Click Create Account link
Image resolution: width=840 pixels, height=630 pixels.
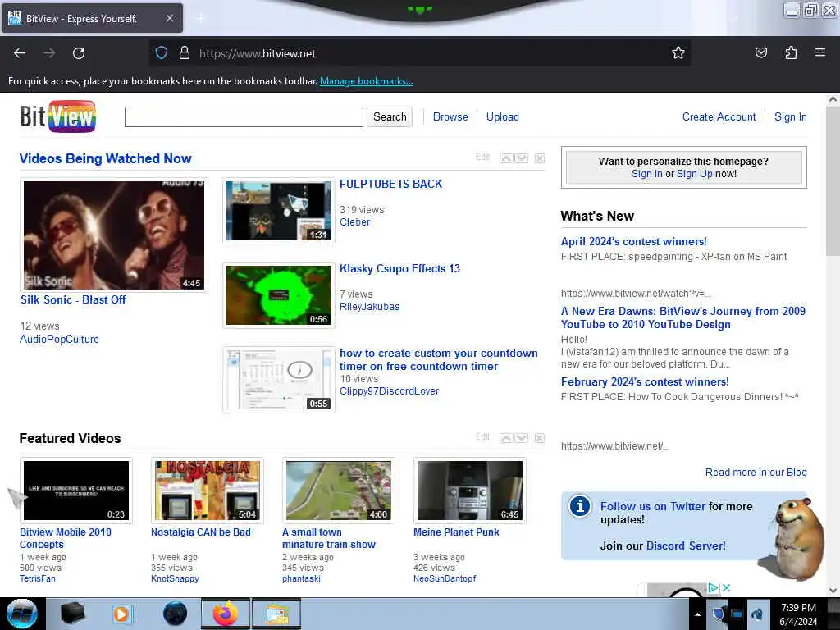pyautogui.click(x=719, y=116)
